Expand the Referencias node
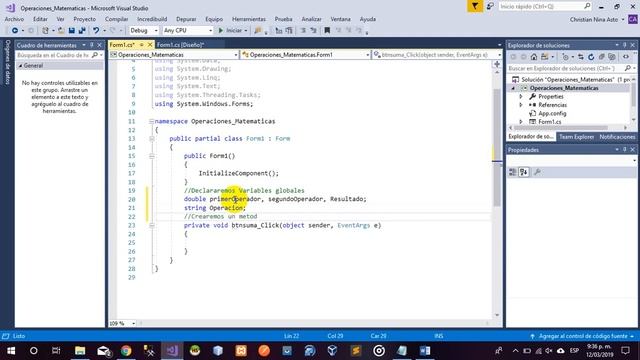 tap(521, 105)
